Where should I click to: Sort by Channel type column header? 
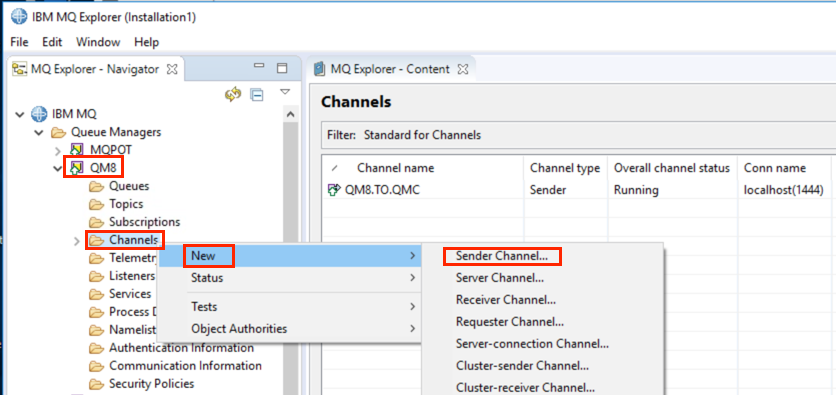click(565, 168)
